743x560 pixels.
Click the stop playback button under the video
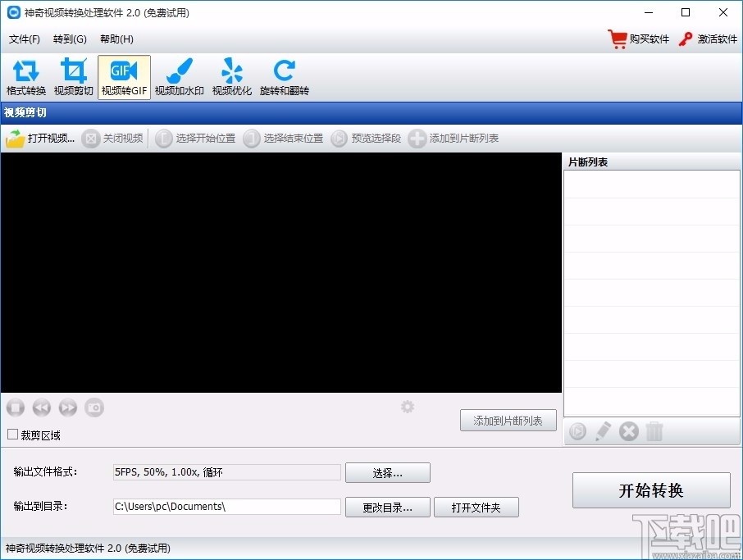[15, 407]
